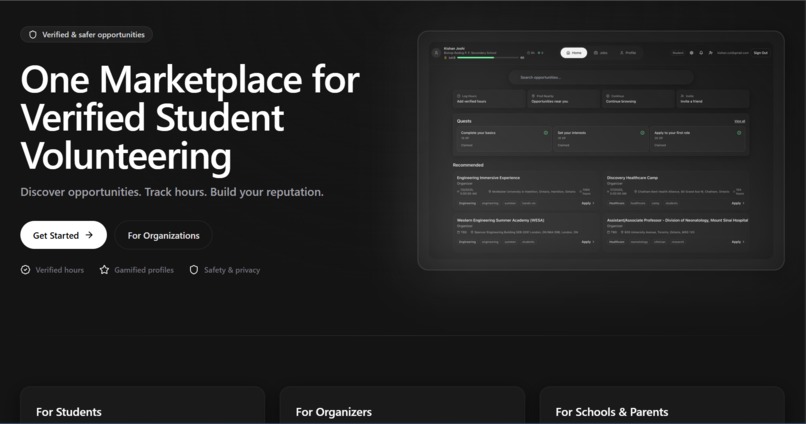The height and width of the screenshot is (424, 806).
Task: Click the shield icon in the Verified badge
Action: [x=33, y=34]
